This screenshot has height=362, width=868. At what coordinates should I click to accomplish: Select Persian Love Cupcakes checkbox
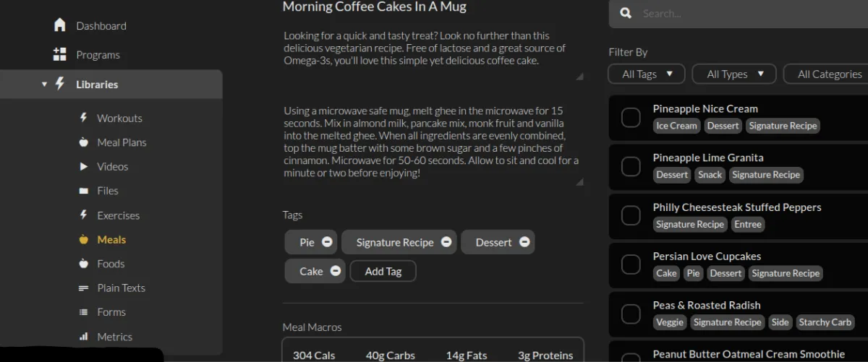(631, 264)
